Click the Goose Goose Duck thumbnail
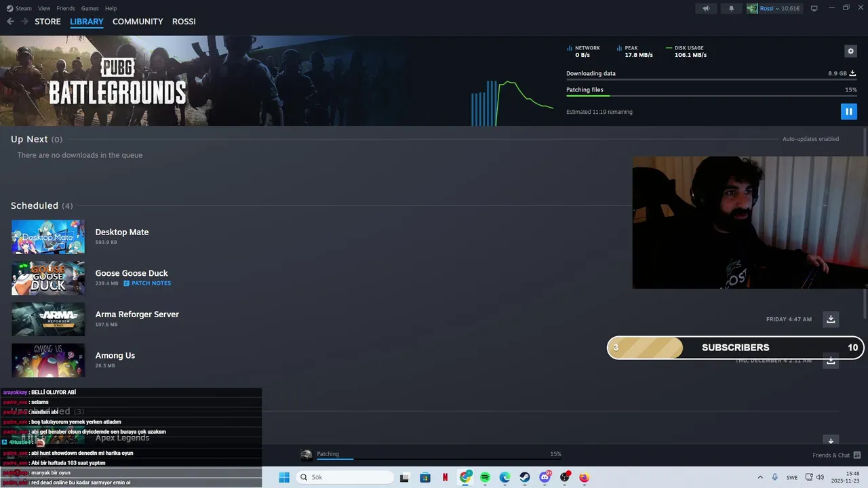The height and width of the screenshot is (488, 868). point(48,278)
